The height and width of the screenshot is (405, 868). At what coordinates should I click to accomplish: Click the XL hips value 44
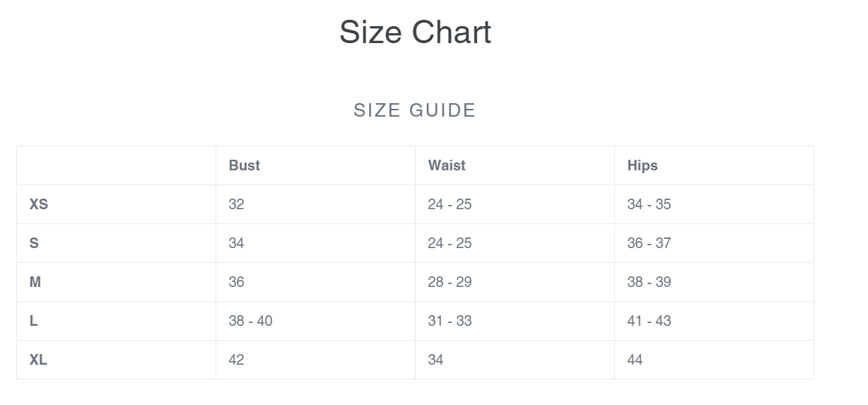click(635, 360)
